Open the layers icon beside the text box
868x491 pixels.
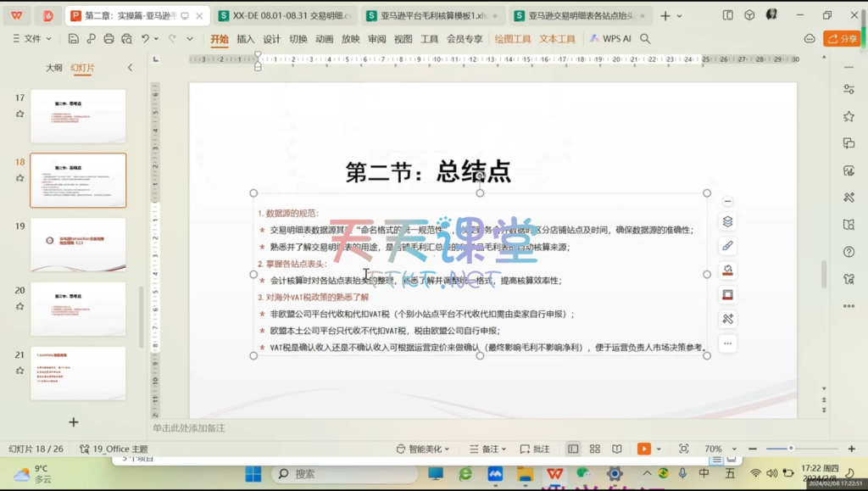(727, 222)
